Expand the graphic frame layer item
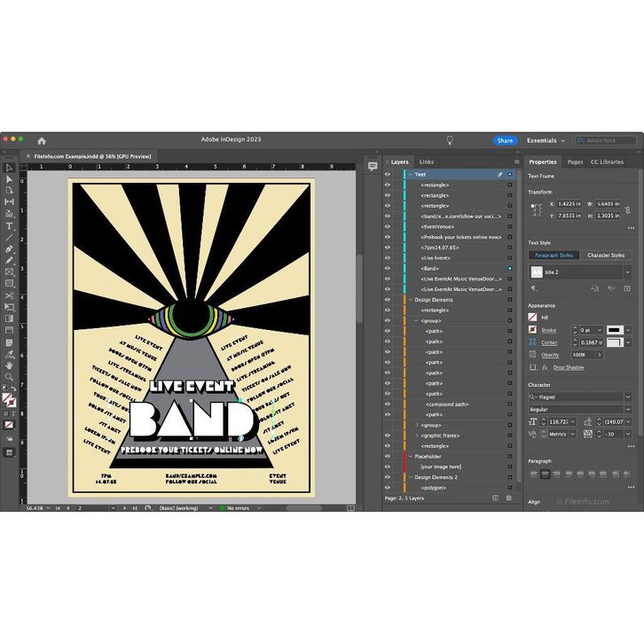644x644 pixels. point(418,436)
